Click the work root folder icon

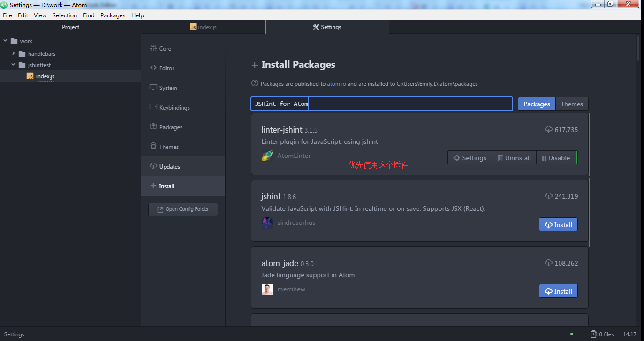point(14,41)
